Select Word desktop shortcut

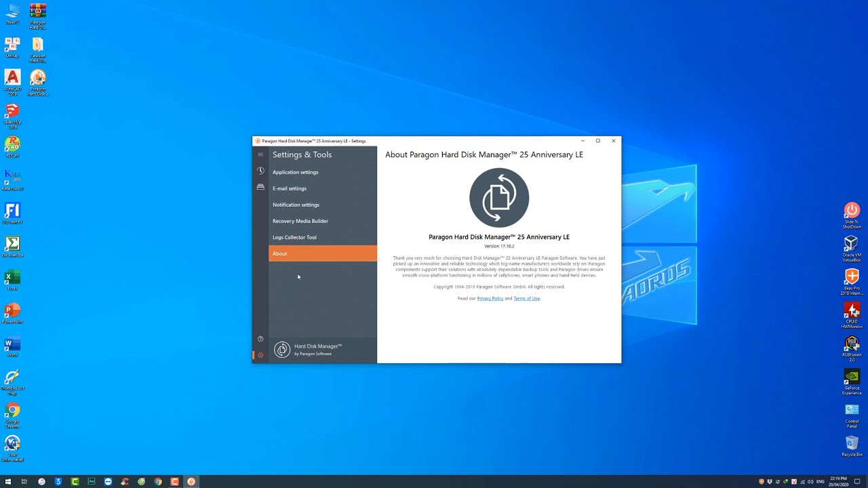[12, 346]
